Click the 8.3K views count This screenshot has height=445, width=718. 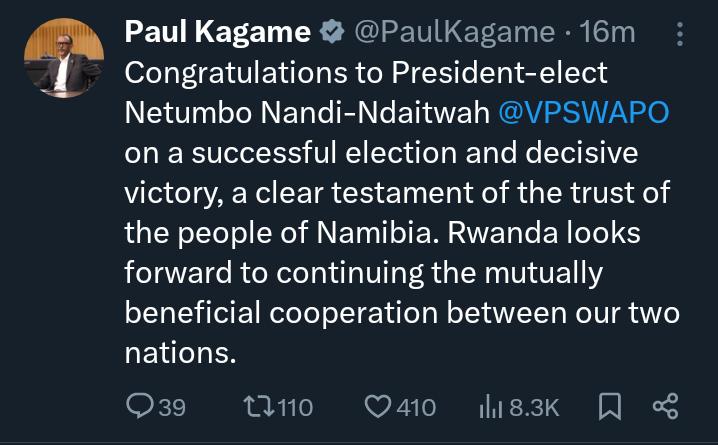532,407
